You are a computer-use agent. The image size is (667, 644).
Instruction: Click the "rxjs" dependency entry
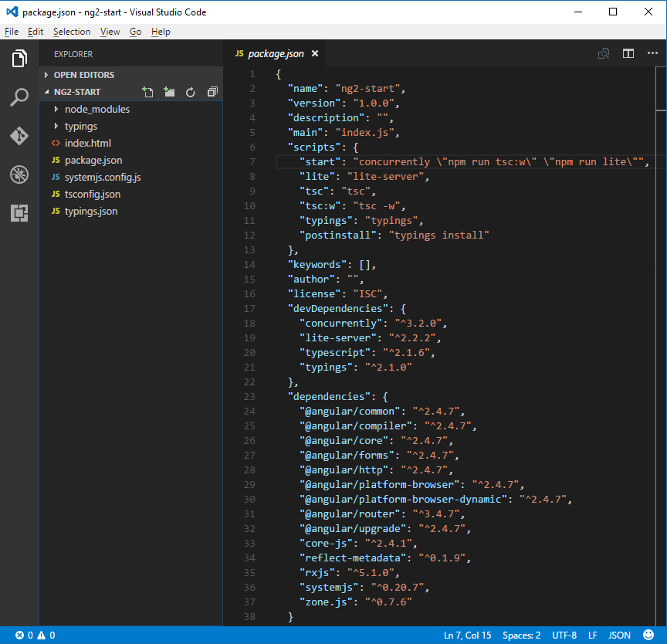(x=350, y=572)
